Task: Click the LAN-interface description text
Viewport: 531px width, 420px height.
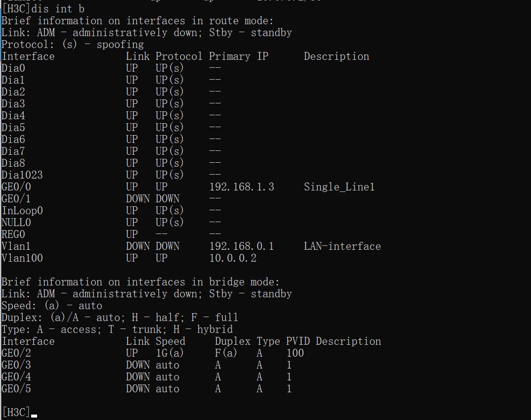Action: 342,246
